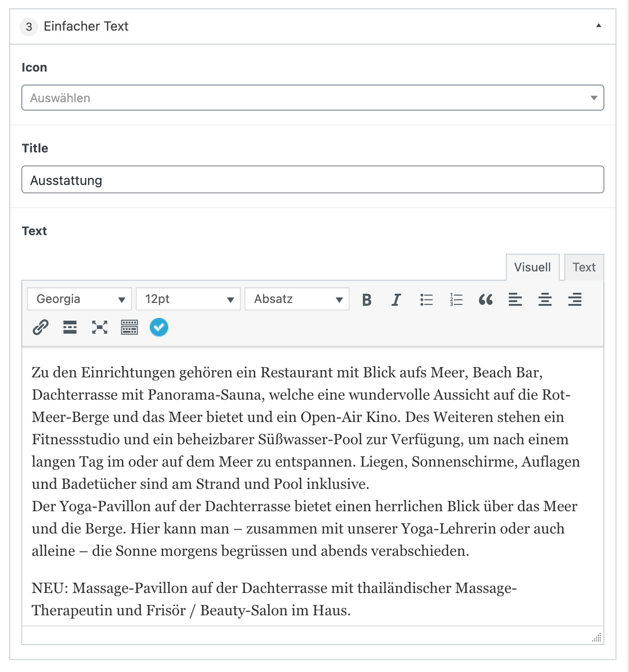Click the insert link icon
Viewport: 629px width, 672px height.
coord(41,328)
